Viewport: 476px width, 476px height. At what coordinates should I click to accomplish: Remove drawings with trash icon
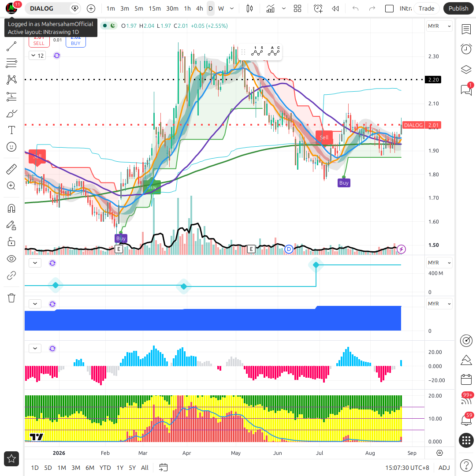pos(11,298)
